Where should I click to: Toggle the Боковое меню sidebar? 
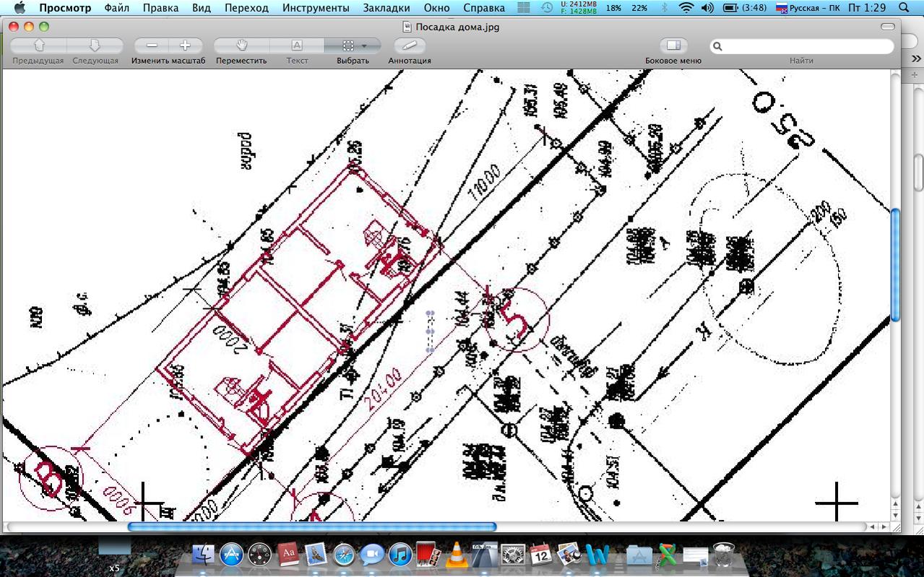pos(673,45)
